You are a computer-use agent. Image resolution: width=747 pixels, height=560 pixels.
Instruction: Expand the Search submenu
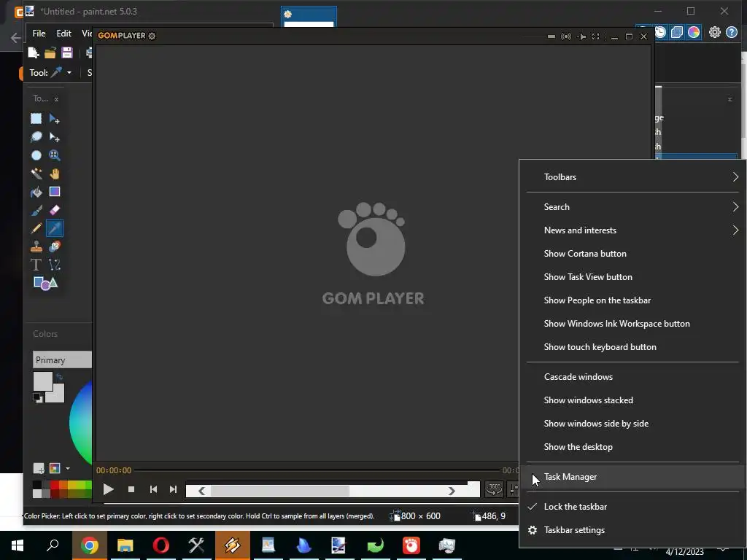click(632, 207)
